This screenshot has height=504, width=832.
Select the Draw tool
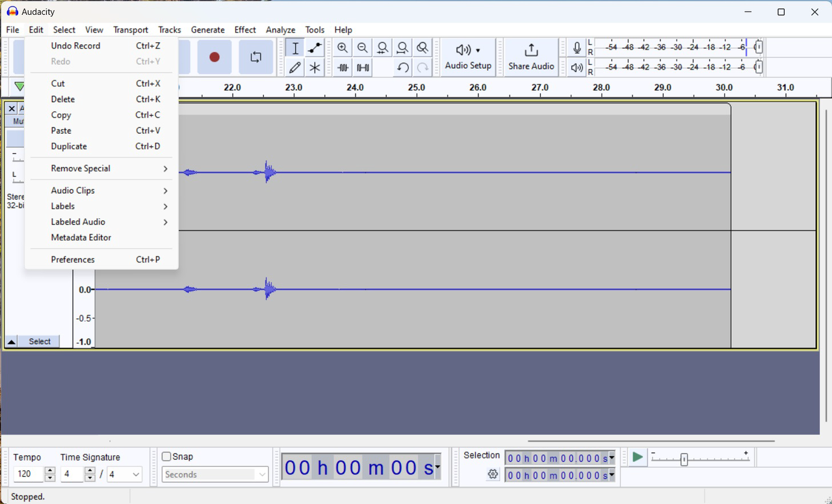pos(294,68)
